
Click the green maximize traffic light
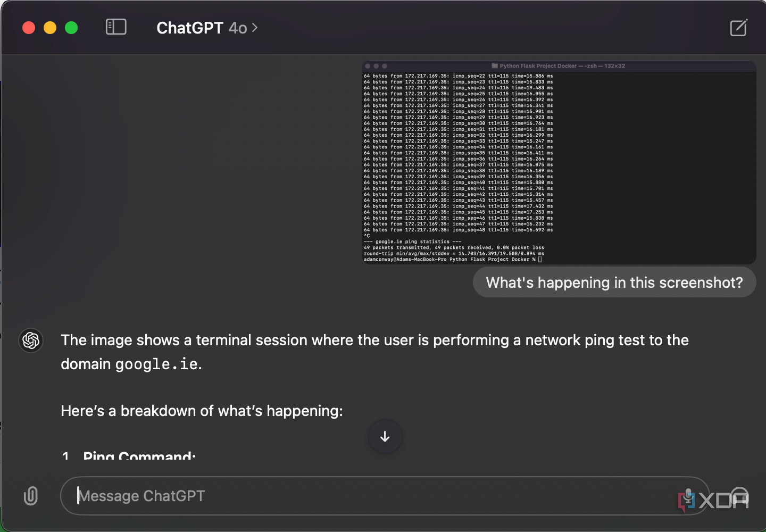pos(71,27)
